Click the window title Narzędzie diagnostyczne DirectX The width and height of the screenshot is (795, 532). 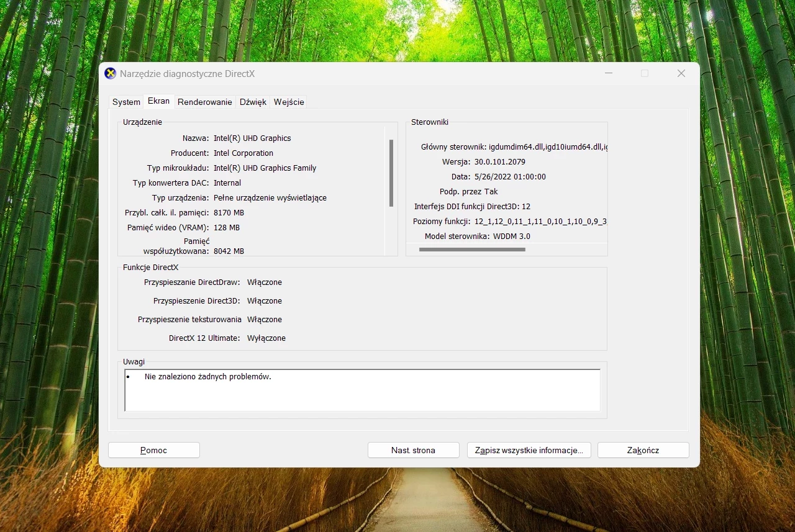pyautogui.click(x=188, y=74)
